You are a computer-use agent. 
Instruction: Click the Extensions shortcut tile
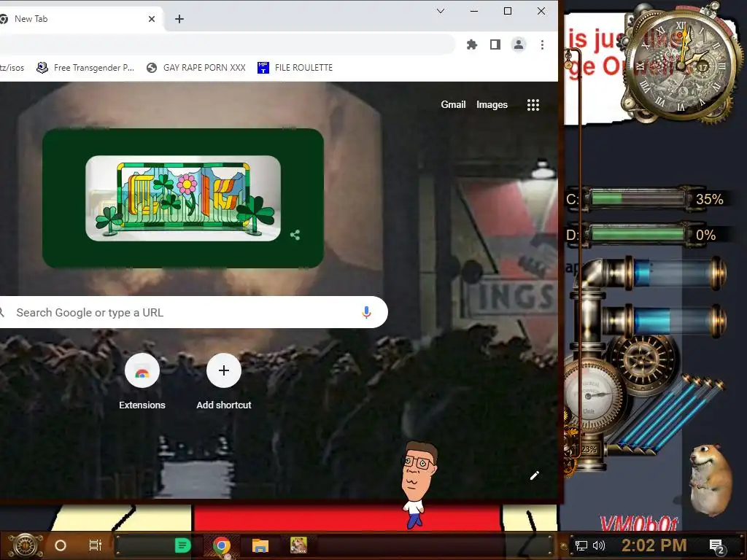pyautogui.click(x=142, y=382)
